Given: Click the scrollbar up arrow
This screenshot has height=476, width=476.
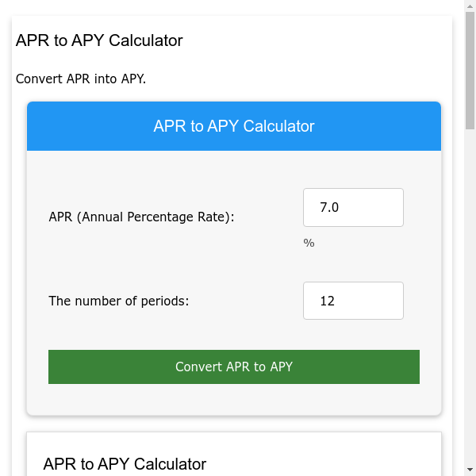Looking at the screenshot, I should pyautogui.click(x=470, y=6).
